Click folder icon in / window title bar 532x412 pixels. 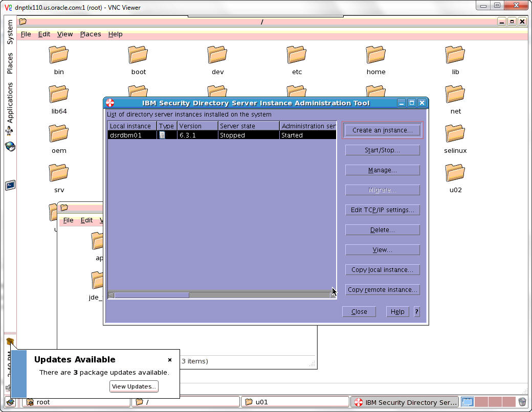23,21
